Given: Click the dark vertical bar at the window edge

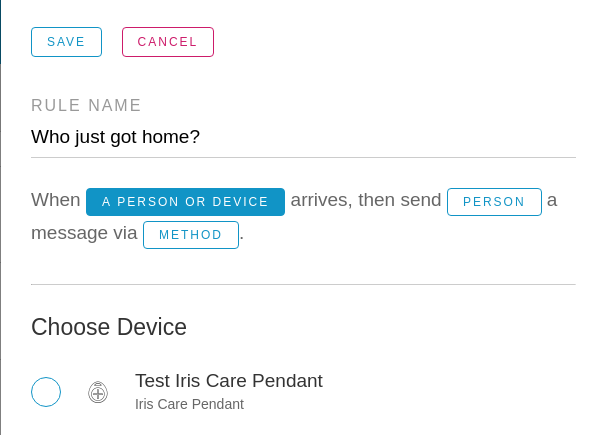Looking at the screenshot, I should pyautogui.click(x=0, y=32).
